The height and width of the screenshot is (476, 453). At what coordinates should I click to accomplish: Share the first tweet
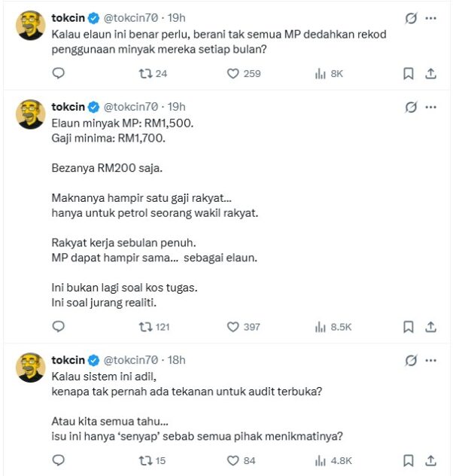pos(431,73)
